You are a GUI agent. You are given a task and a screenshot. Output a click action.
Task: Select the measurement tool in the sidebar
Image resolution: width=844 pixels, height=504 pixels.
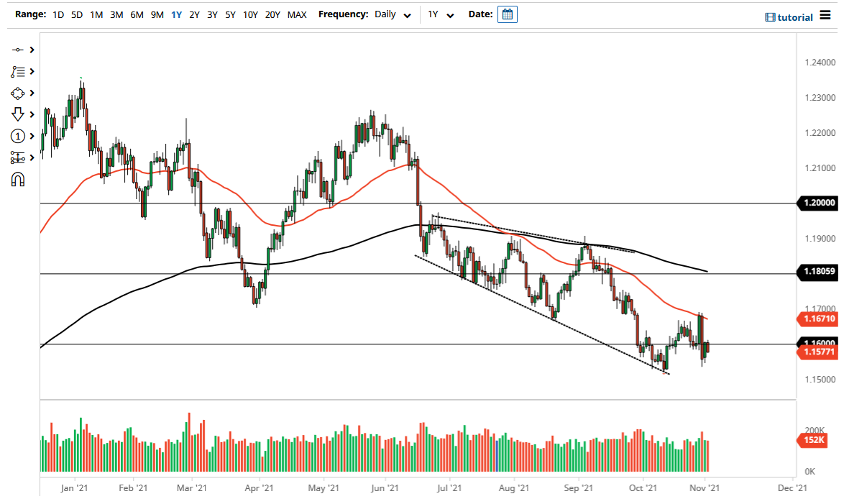point(17,157)
